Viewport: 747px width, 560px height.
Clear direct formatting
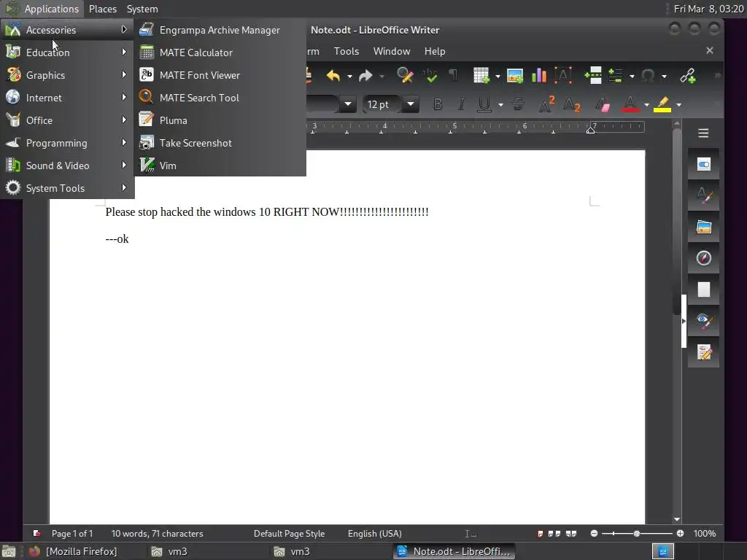(603, 104)
